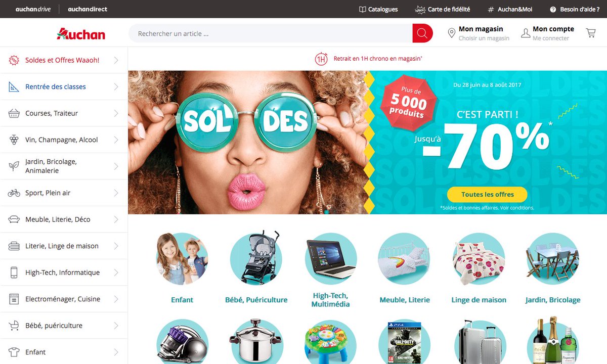Click the 1H chrono clock icon

point(321,59)
